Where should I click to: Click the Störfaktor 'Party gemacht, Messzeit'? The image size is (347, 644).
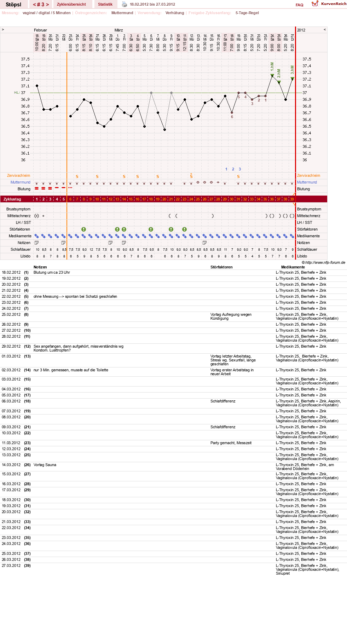(x=231, y=443)
